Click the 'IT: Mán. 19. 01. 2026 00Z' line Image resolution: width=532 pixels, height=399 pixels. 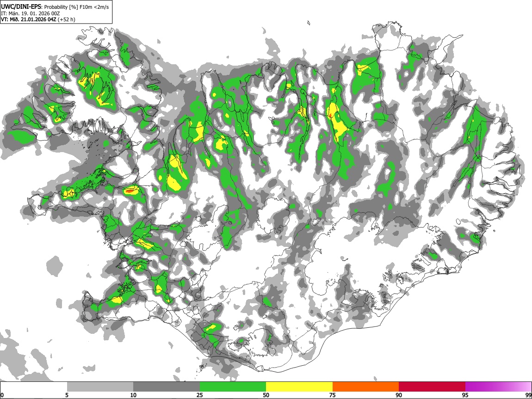point(30,13)
